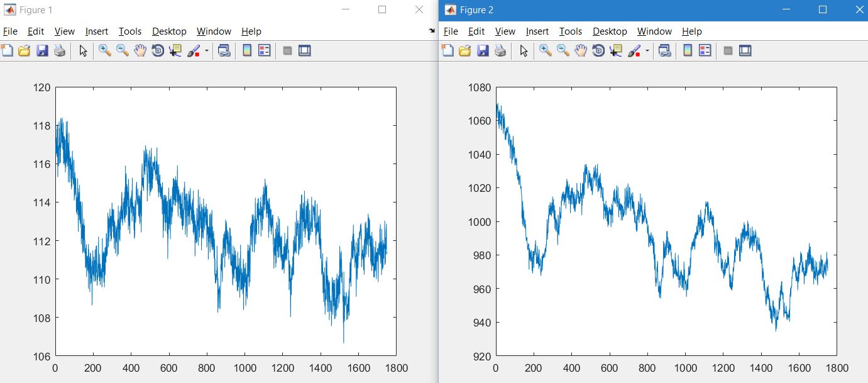Activate Zoom In tool in Figure 2
Viewport: 868px width, 383px height.
[546, 51]
